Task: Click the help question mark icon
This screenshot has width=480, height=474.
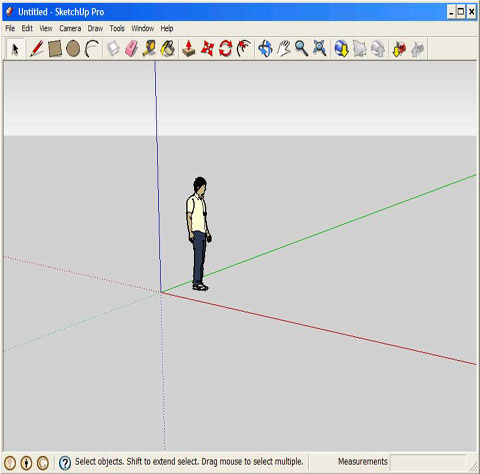Action: (65, 463)
